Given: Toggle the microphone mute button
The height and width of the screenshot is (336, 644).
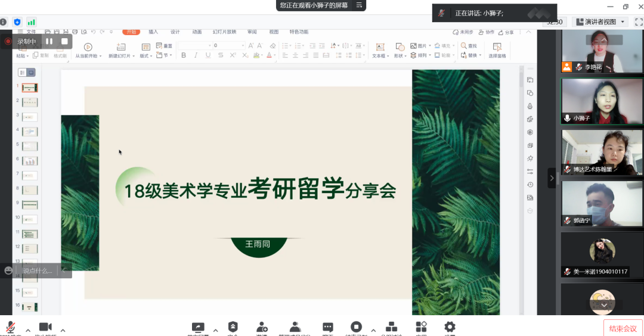Looking at the screenshot, I should coord(10,327).
